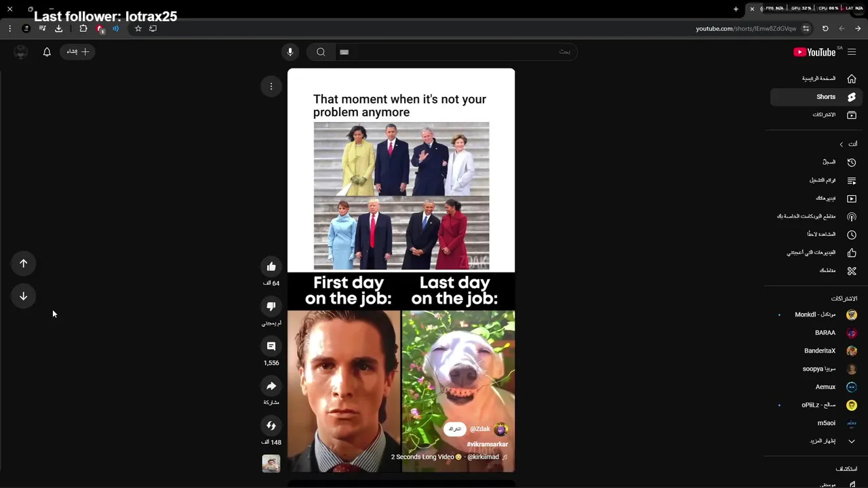Click the red extension icon with badge 1

click(x=100, y=29)
